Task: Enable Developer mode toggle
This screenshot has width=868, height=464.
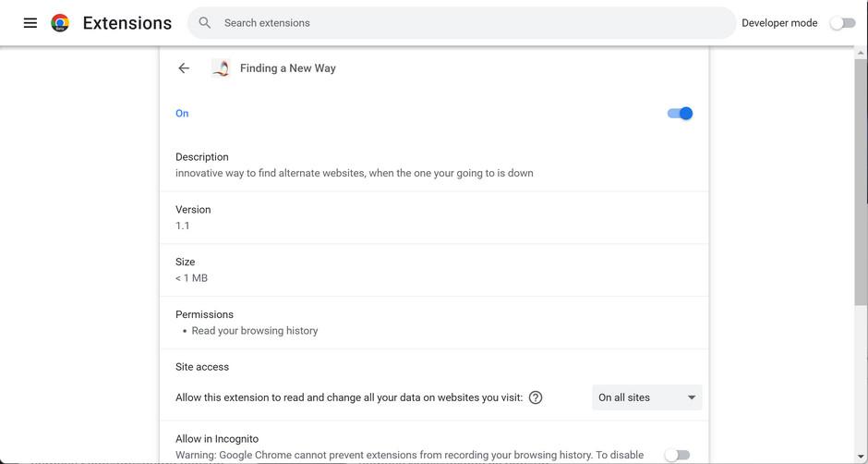Action: pyautogui.click(x=842, y=23)
